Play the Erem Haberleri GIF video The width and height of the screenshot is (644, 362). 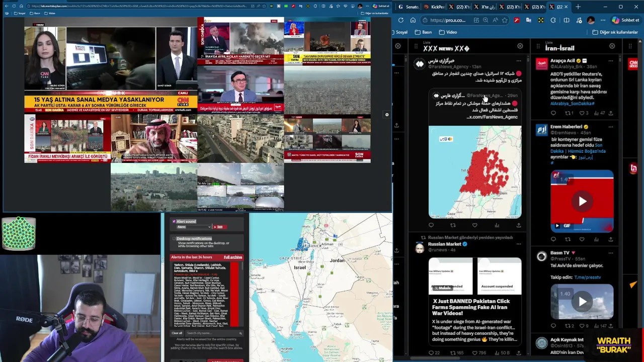pos(582,201)
